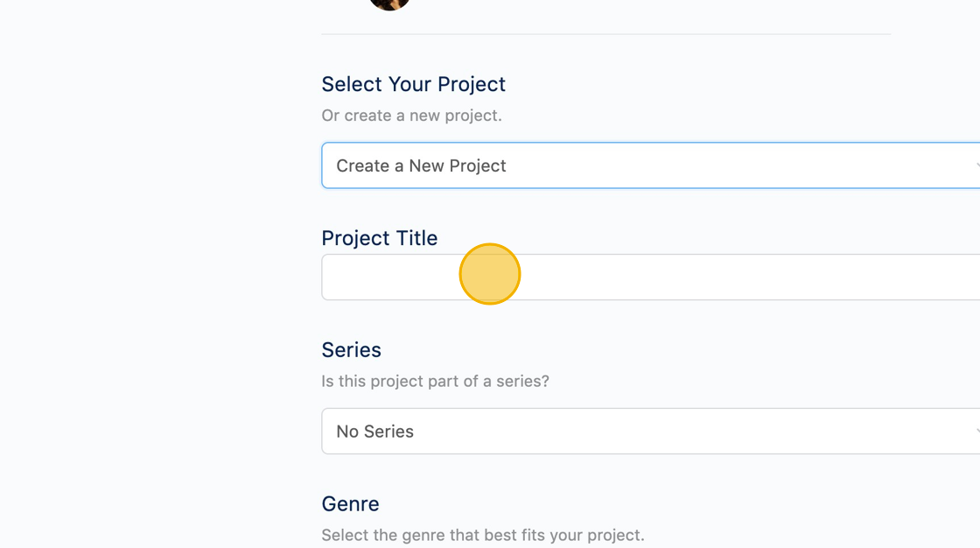Image resolution: width=980 pixels, height=548 pixels.
Task: Select the 'Create a New Project' option text
Action: (421, 166)
